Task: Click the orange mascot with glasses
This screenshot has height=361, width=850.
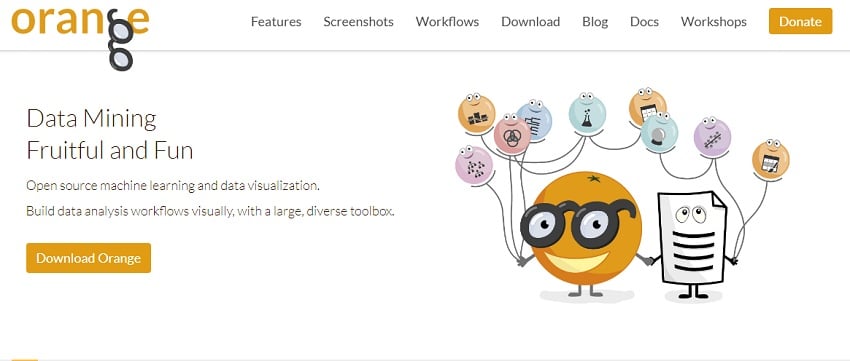Action: point(581,235)
